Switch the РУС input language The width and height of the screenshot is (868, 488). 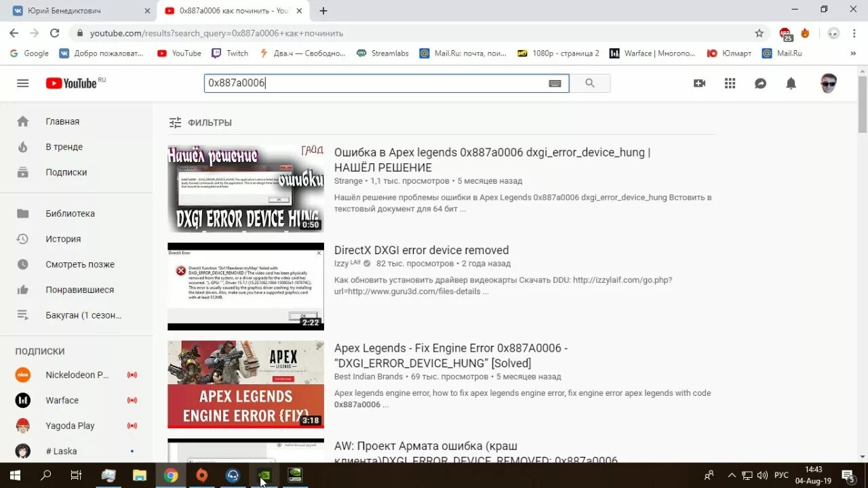[x=782, y=475]
